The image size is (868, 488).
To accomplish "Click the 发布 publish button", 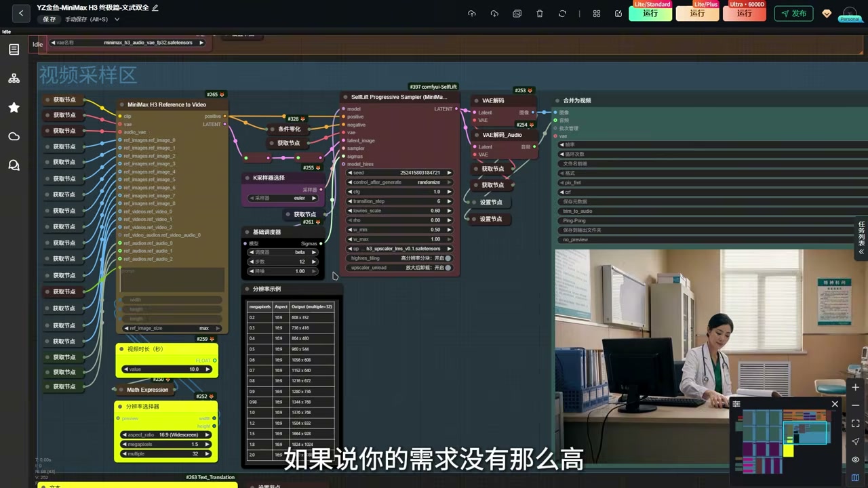I will (793, 14).
